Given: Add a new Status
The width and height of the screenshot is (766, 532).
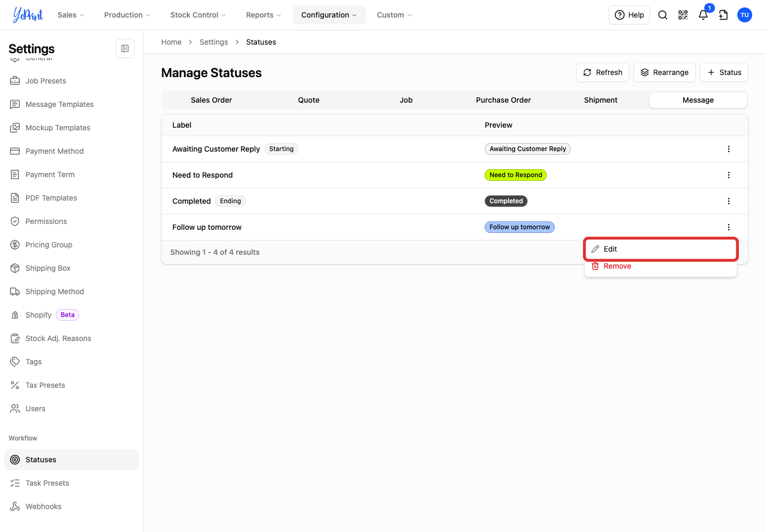Looking at the screenshot, I should click(724, 72).
